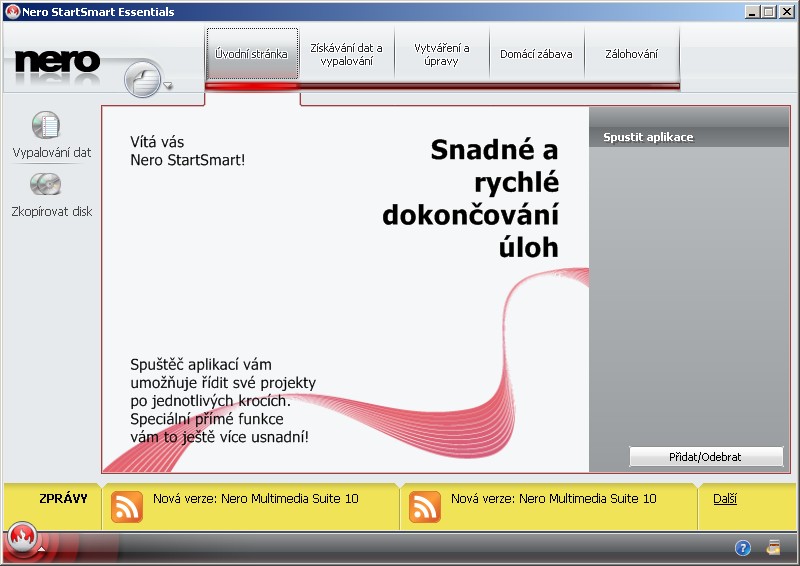This screenshot has width=800, height=566.
Task: Open the Zálohování tab
Action: tap(632, 54)
